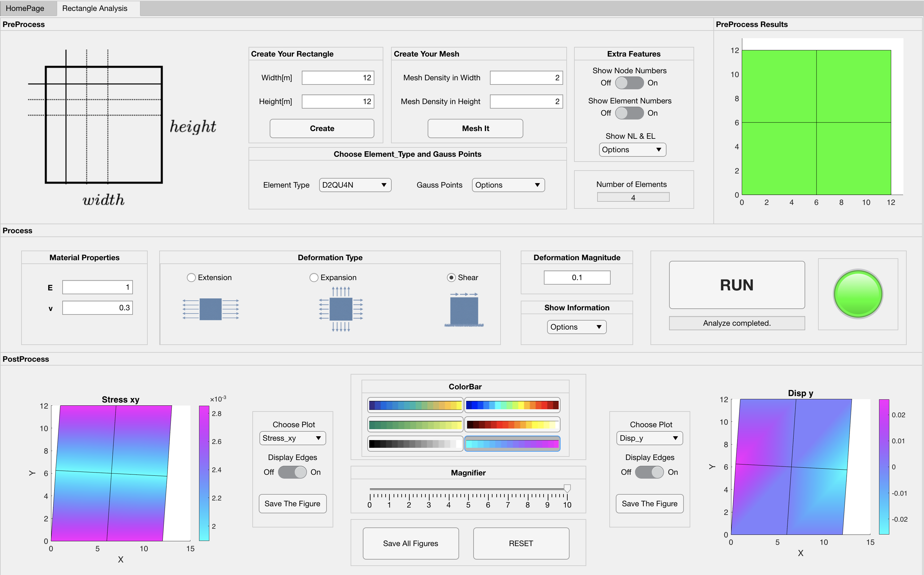The width and height of the screenshot is (924, 575).
Task: Select the grayscale colormap swatch
Action: [415, 443]
